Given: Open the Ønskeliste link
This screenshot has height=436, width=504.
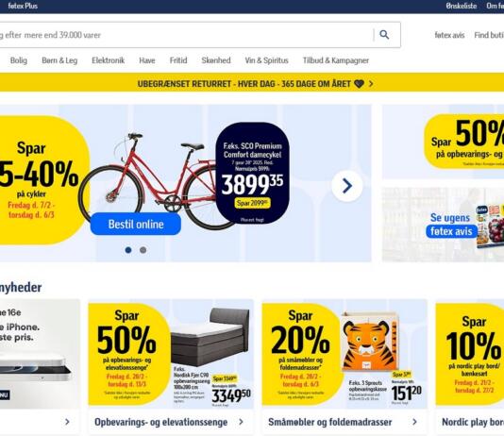Looking at the screenshot, I should [461, 6].
